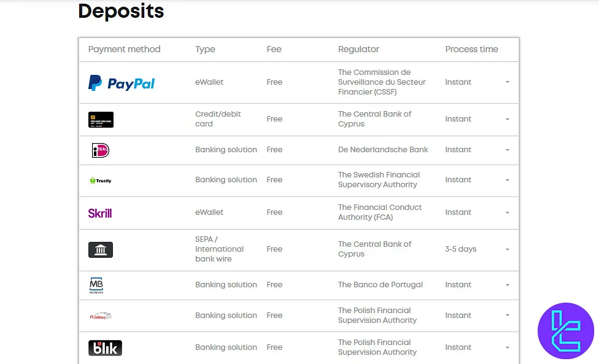
Task: Expand the Skrill row details
Action: point(508,212)
